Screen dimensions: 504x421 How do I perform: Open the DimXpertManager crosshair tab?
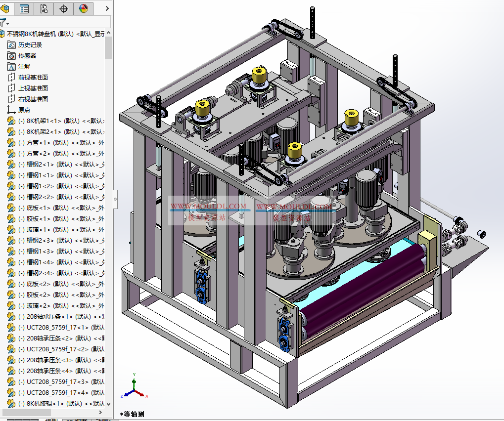[x=63, y=8]
